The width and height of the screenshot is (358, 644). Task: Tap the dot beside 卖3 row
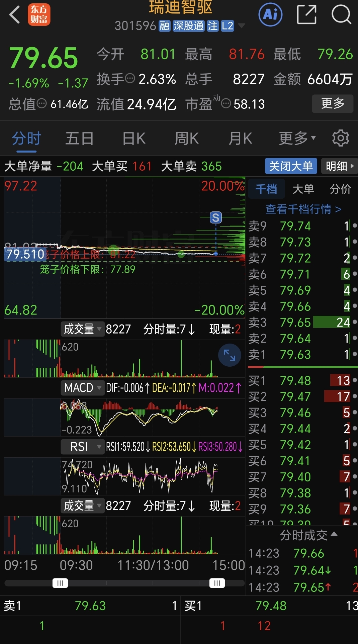coord(355,322)
